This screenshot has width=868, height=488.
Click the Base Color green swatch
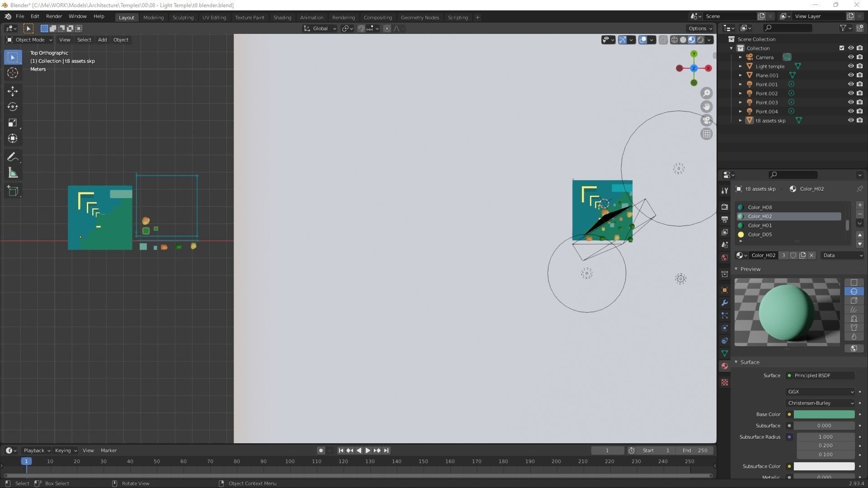click(x=824, y=414)
